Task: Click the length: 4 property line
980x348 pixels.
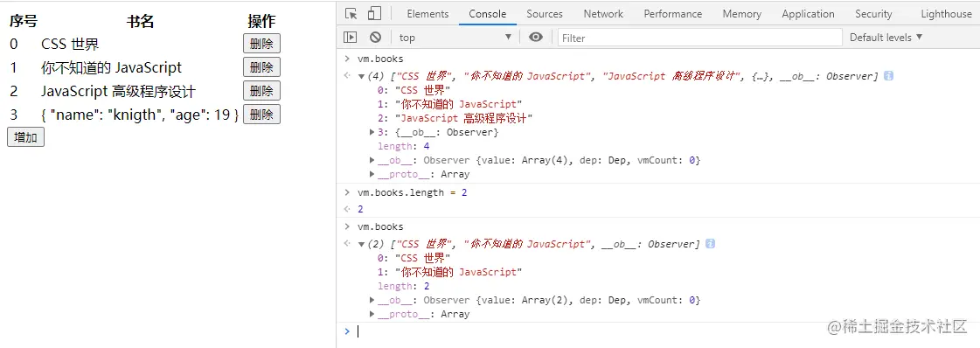Action: pos(403,146)
